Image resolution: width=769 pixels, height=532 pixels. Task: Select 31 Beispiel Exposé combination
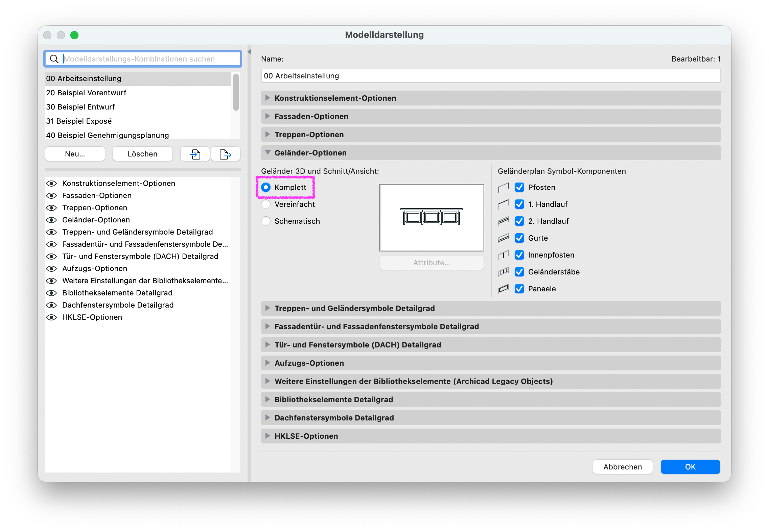coord(138,121)
